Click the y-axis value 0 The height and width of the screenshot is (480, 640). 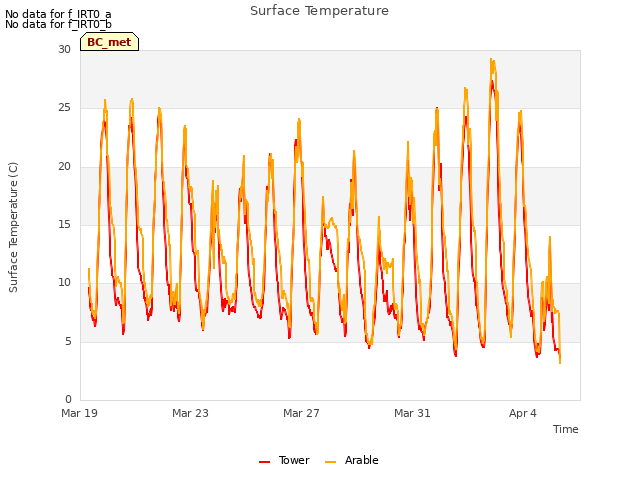point(68,399)
